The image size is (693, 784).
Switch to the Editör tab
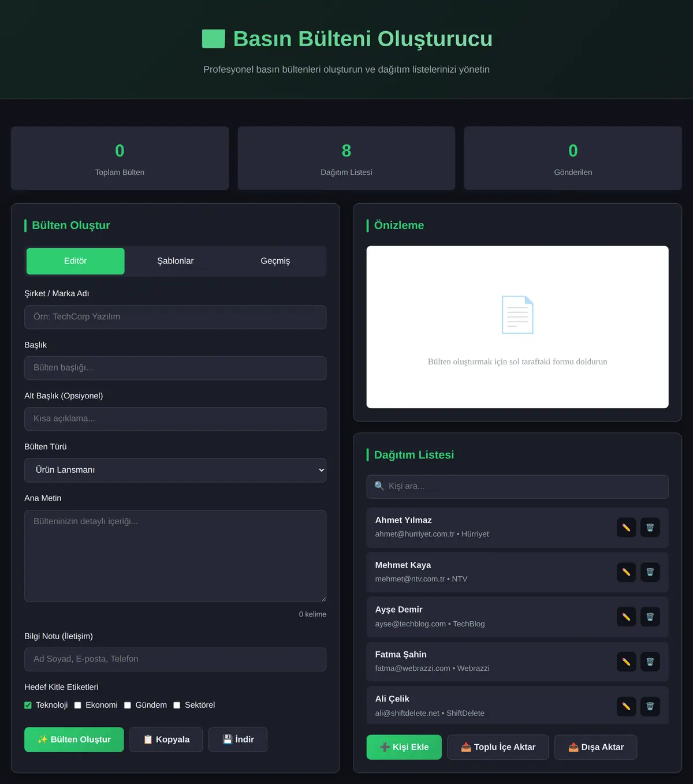click(x=76, y=261)
